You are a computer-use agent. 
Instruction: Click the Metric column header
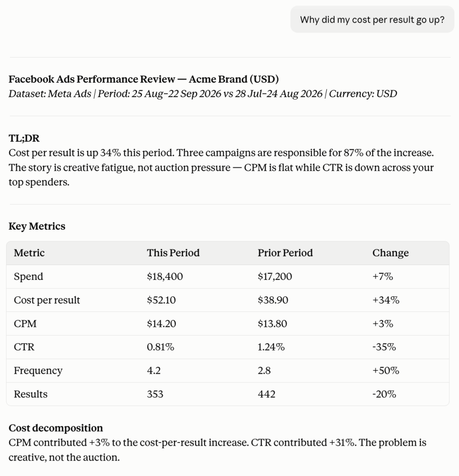29,253
